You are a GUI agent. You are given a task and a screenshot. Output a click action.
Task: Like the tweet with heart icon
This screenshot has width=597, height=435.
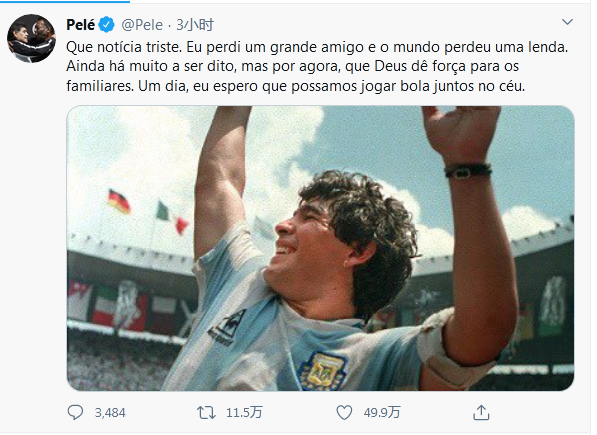[344, 413]
